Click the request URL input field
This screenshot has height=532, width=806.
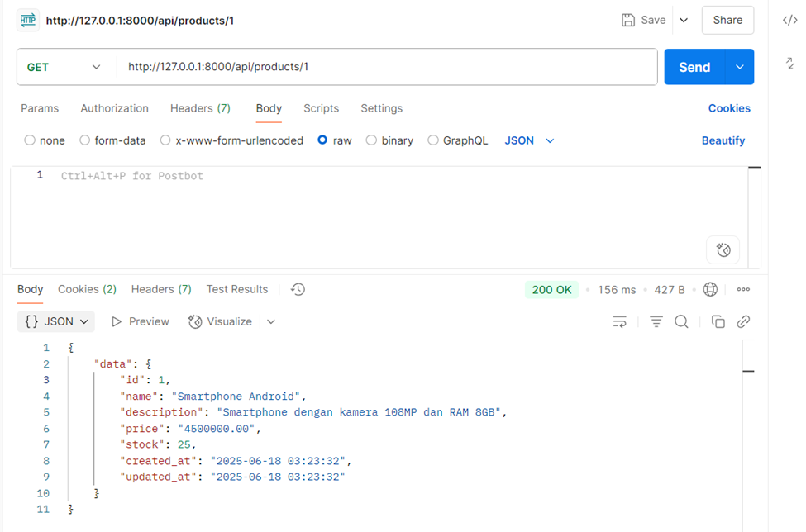tap(385, 67)
